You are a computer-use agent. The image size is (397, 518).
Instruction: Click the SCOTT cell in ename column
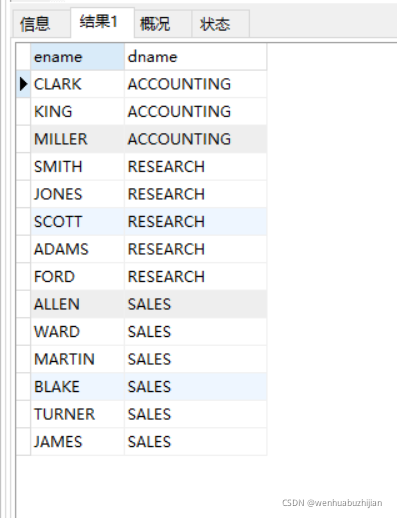(77, 222)
